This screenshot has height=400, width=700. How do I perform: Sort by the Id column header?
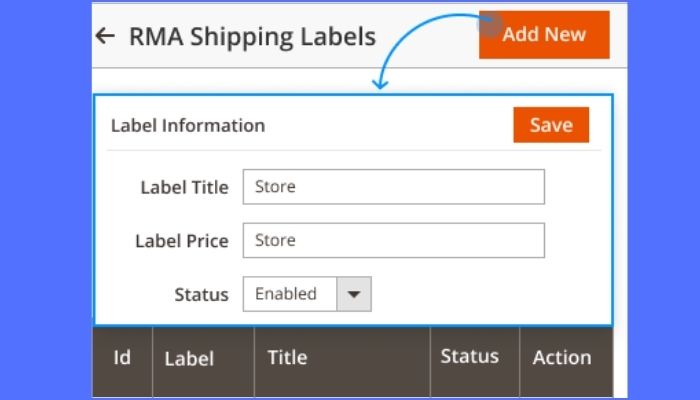(x=122, y=357)
